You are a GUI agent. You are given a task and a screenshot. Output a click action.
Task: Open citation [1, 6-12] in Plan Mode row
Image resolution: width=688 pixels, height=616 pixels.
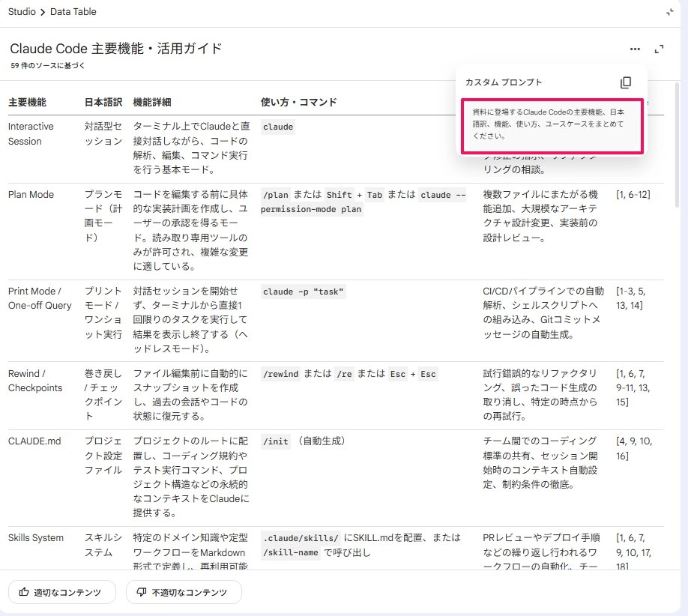click(x=633, y=194)
